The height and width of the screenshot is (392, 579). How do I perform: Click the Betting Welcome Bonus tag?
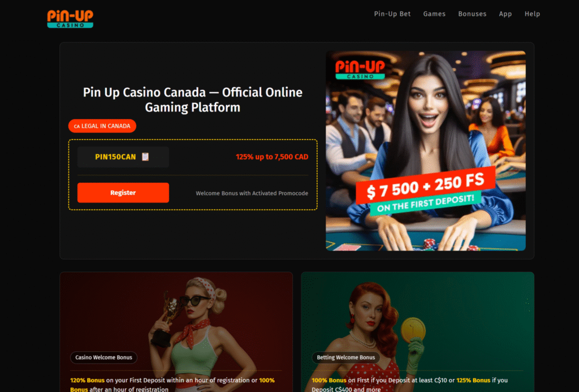coord(345,357)
